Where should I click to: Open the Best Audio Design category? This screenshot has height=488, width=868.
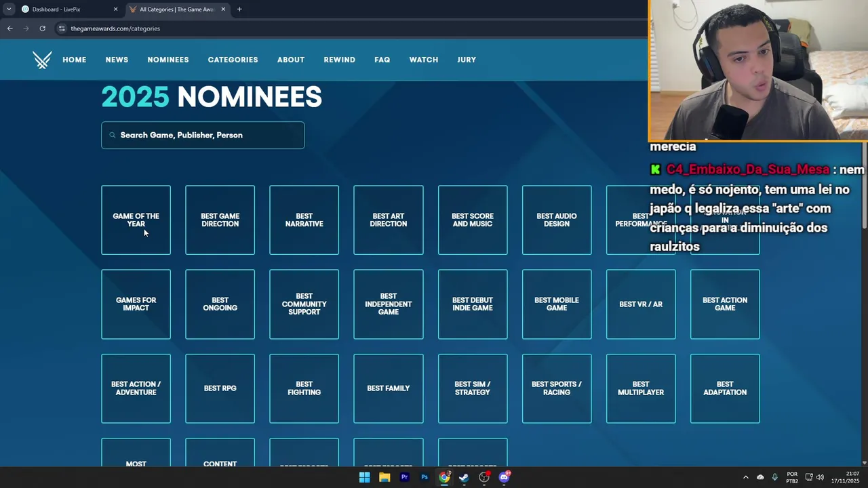(x=557, y=220)
